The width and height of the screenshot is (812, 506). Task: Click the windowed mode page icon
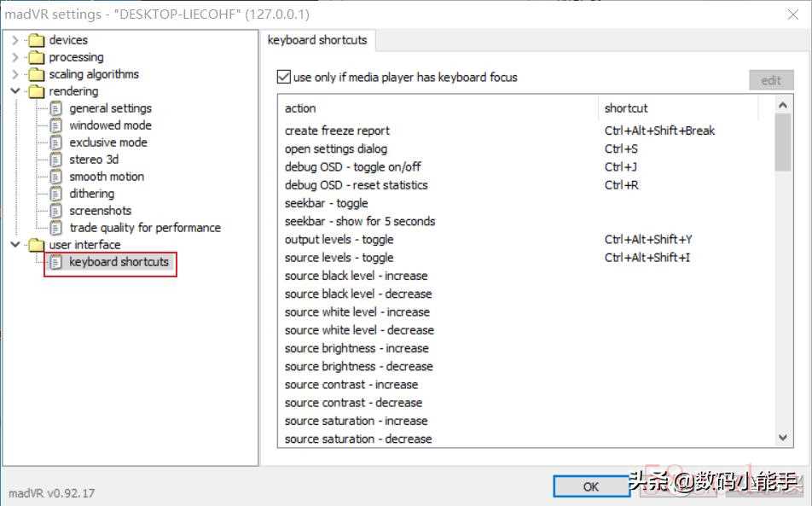(56, 125)
